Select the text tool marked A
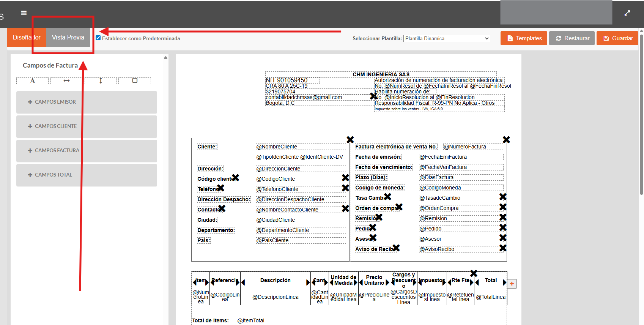This screenshot has width=644, height=325. [33, 80]
